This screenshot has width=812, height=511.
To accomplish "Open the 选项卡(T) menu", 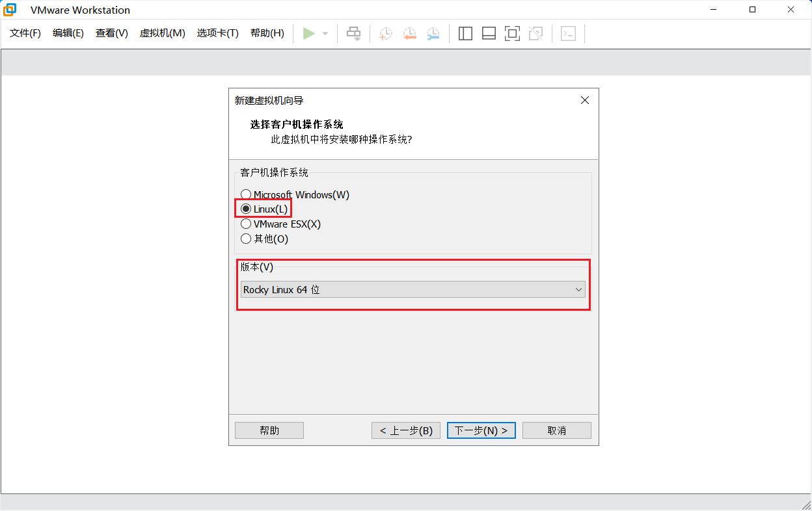I will (217, 33).
